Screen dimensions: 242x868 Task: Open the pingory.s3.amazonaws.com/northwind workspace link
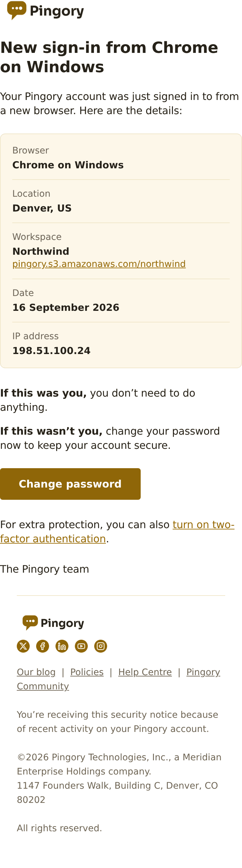[99, 264]
